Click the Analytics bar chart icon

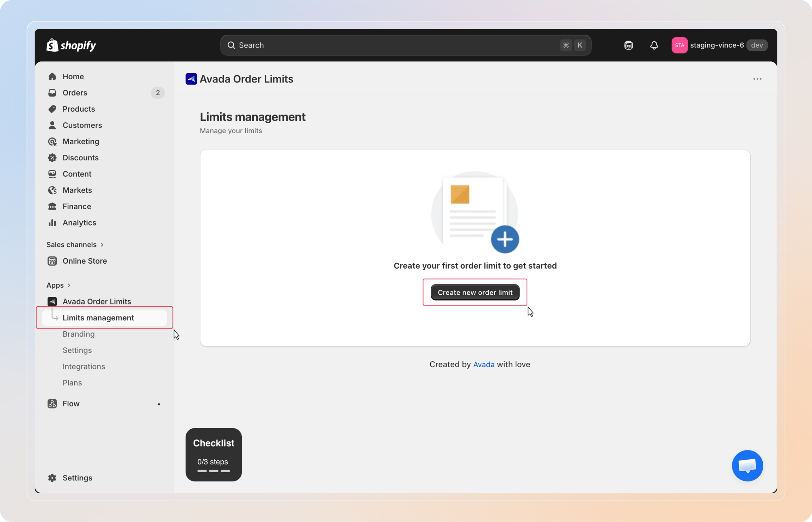52,222
